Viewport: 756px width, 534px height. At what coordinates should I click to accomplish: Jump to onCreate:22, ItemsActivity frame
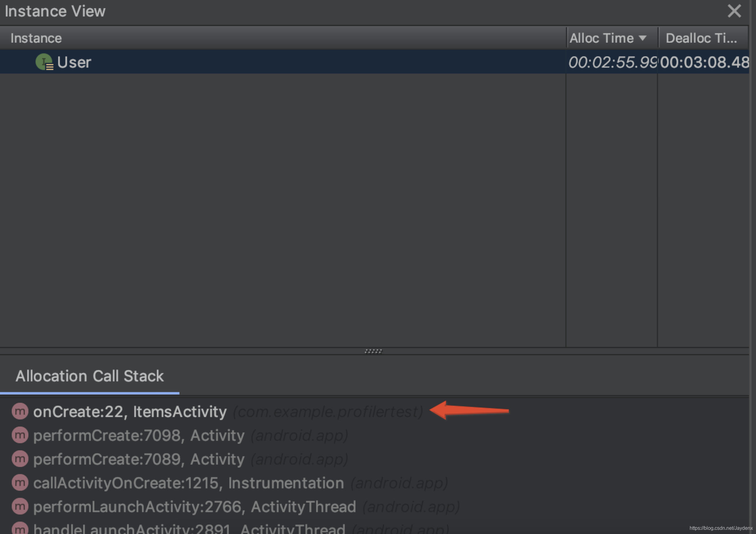(x=130, y=412)
